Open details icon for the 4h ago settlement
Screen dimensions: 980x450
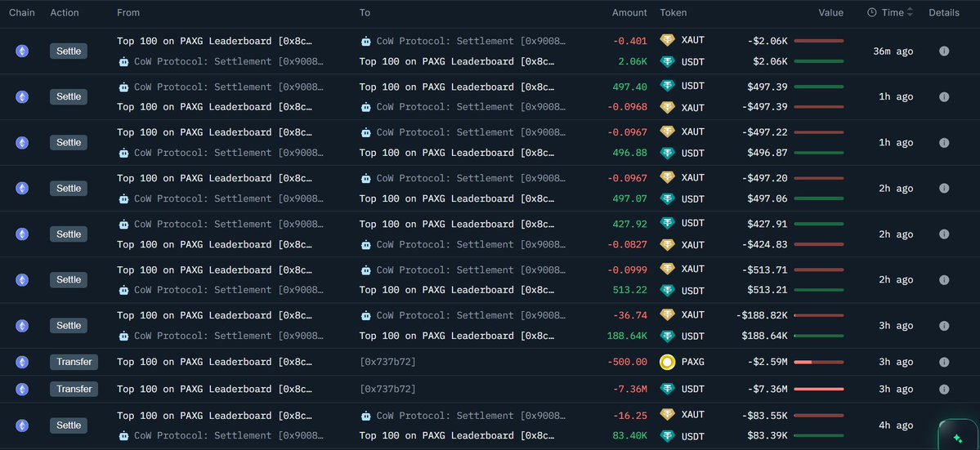(x=944, y=425)
